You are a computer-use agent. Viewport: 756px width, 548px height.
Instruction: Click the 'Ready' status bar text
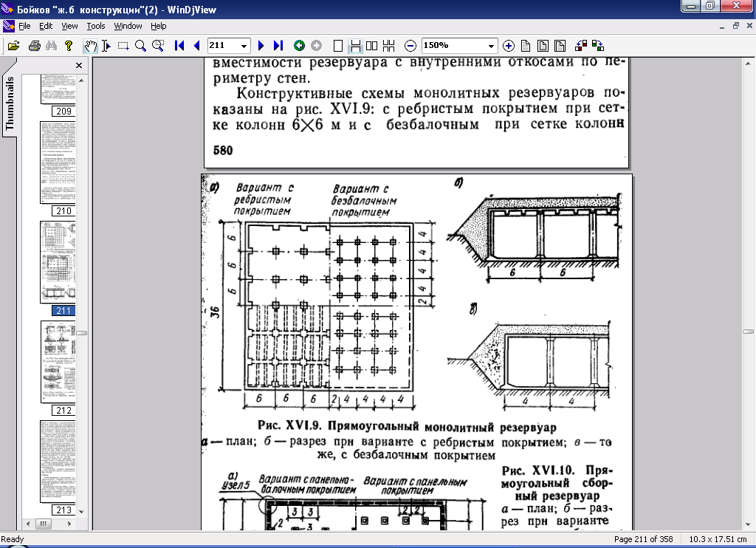point(13,539)
